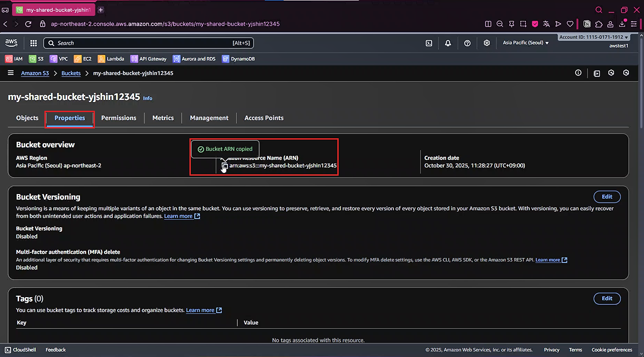
Task: Open the Terms link in footer
Action: click(576, 350)
